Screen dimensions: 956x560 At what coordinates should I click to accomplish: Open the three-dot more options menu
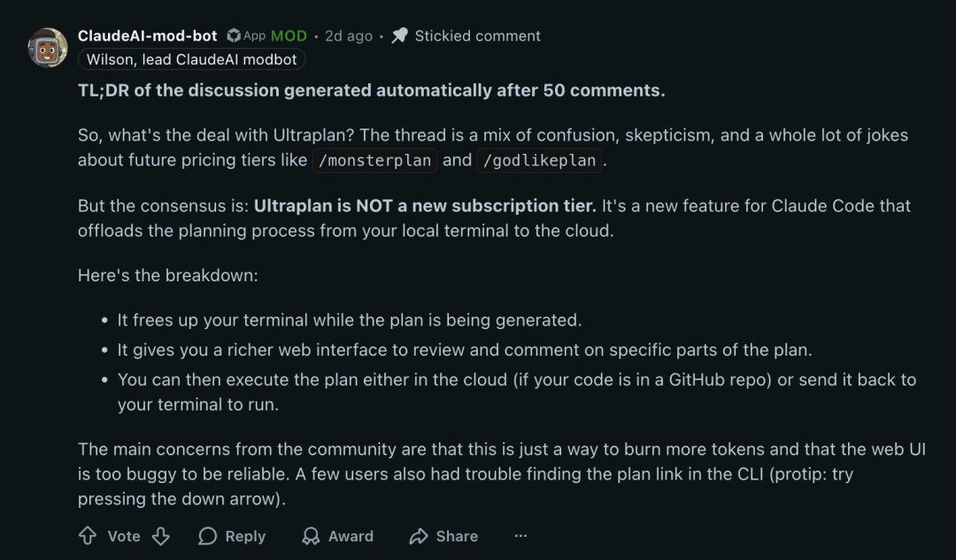click(x=520, y=536)
